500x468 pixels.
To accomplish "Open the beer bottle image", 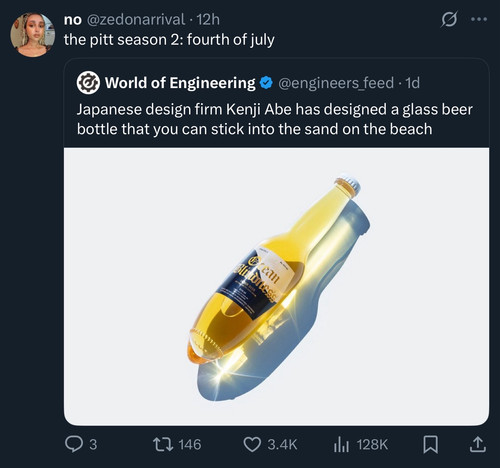I will click(x=276, y=286).
